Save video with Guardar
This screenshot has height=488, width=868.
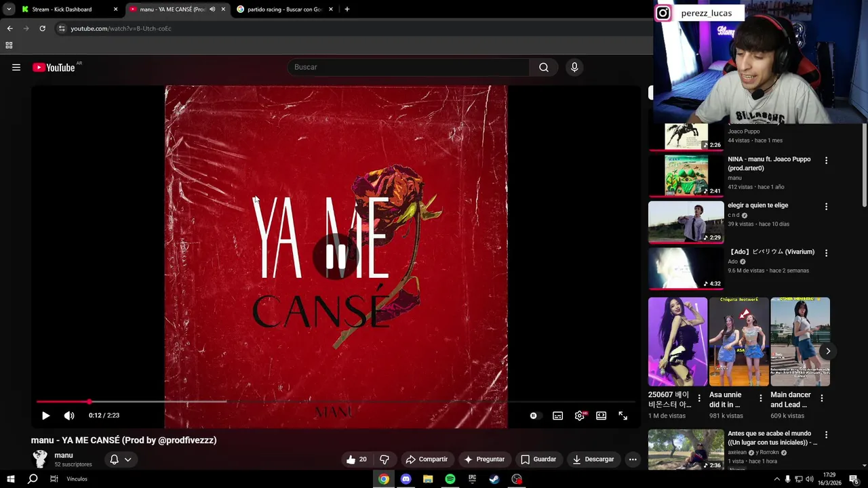[538, 459]
